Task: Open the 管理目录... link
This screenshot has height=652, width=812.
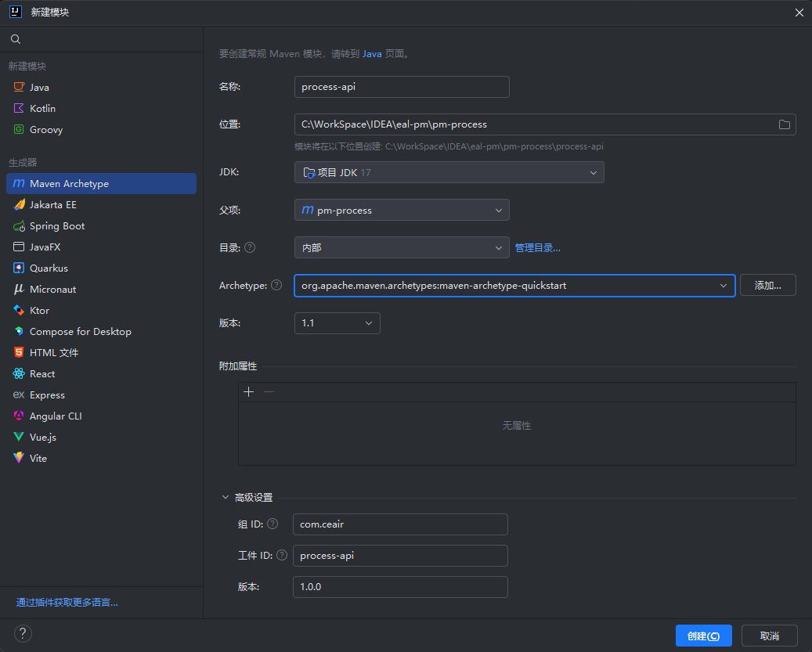Action: point(537,248)
